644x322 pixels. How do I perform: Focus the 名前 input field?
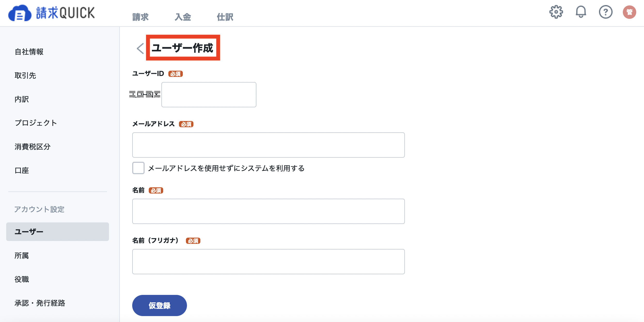268,211
